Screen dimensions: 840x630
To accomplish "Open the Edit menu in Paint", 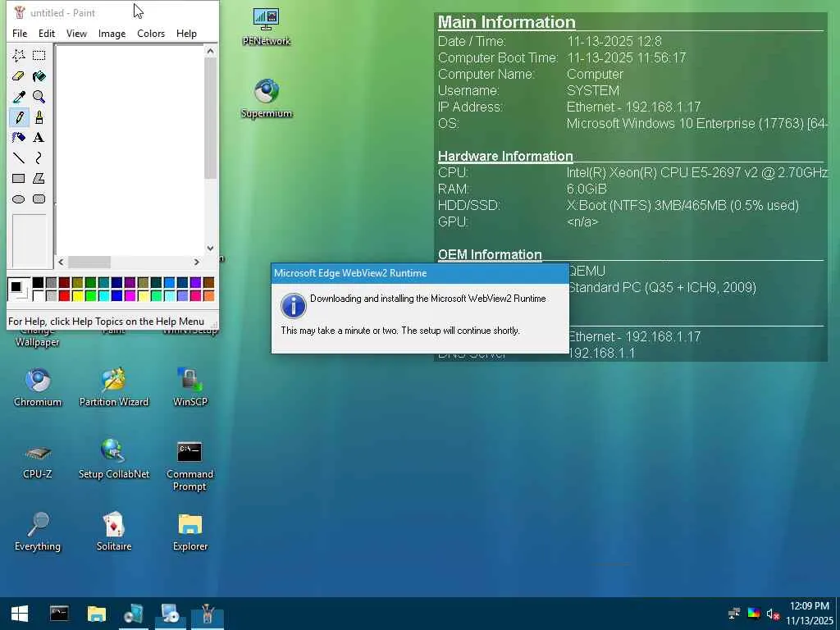I will point(47,33).
